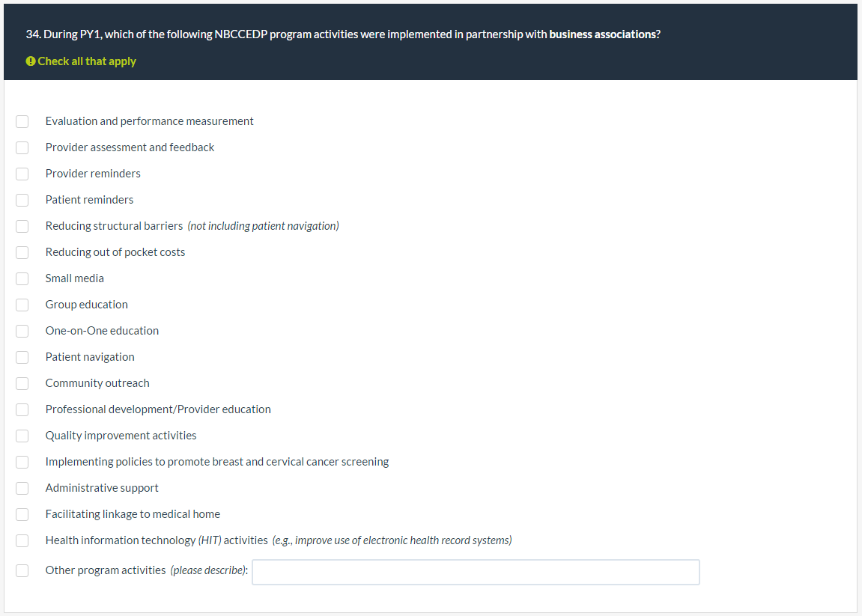This screenshot has height=616, width=862.
Task: Mark Reducing out of pocket costs
Action: (22, 252)
